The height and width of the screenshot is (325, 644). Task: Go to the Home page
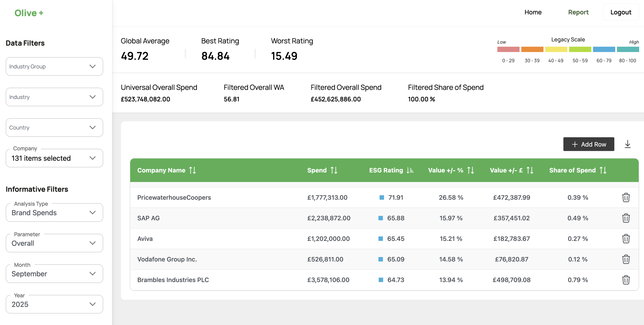click(x=533, y=12)
